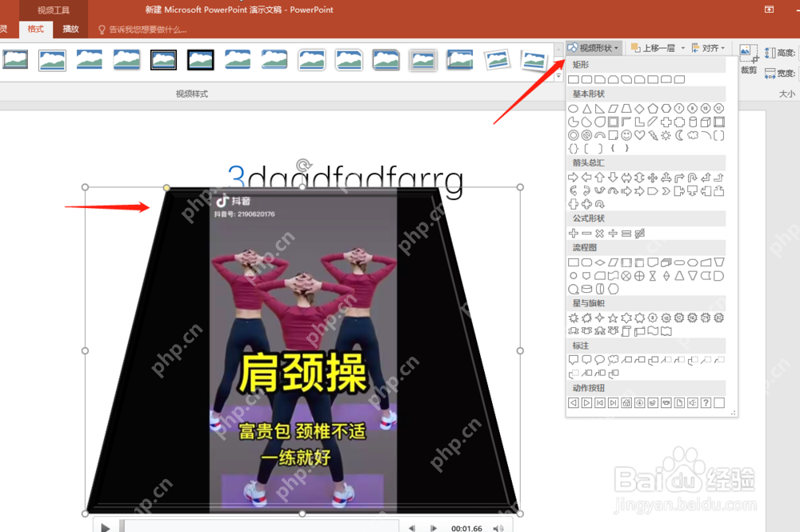Apply the first video style thumbnail
The height and width of the screenshot is (532, 800).
coord(14,60)
